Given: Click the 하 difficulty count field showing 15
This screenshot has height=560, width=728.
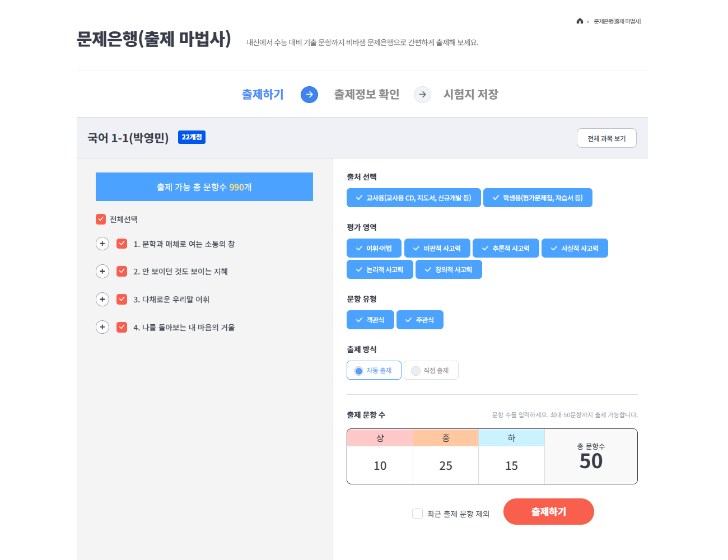Looking at the screenshot, I should [x=511, y=465].
